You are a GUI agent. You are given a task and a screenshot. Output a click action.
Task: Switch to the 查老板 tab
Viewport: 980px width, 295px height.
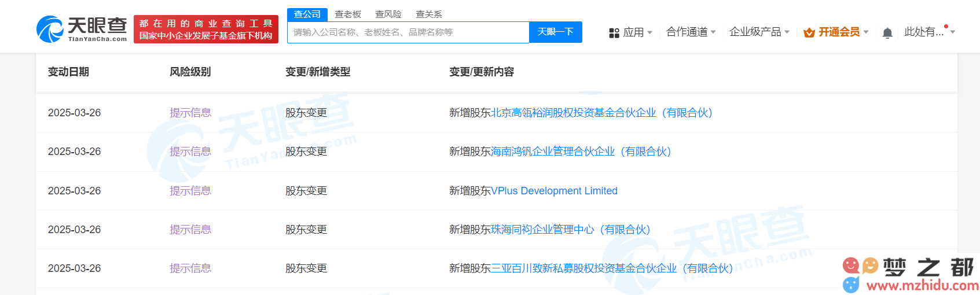coord(348,14)
